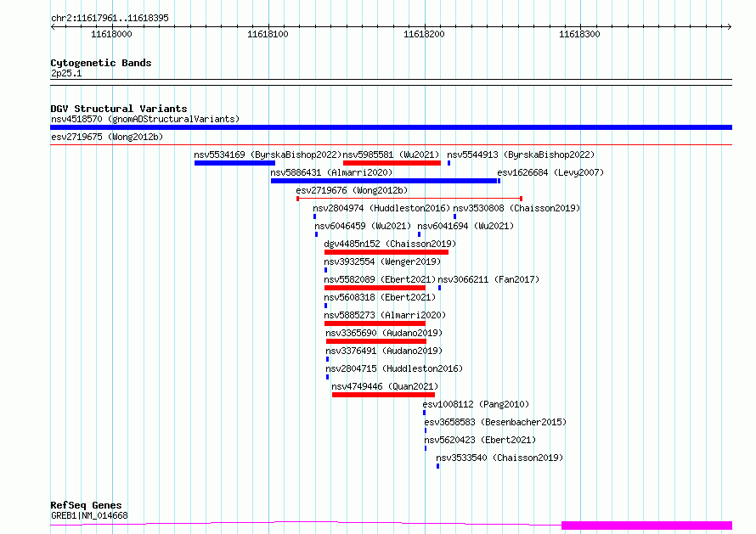Click the nsv5608318 (Ebert2021) label
The height and width of the screenshot is (534, 756).
tap(380, 297)
